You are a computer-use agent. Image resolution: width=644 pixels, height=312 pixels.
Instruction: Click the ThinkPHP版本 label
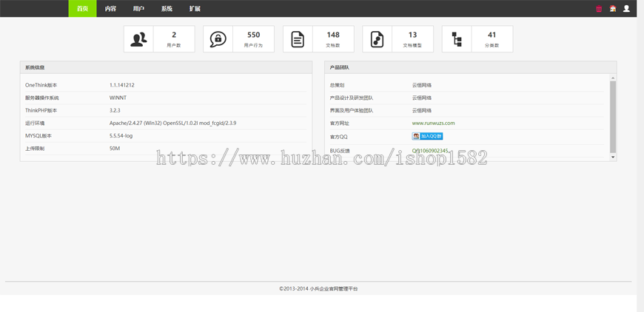click(41, 111)
